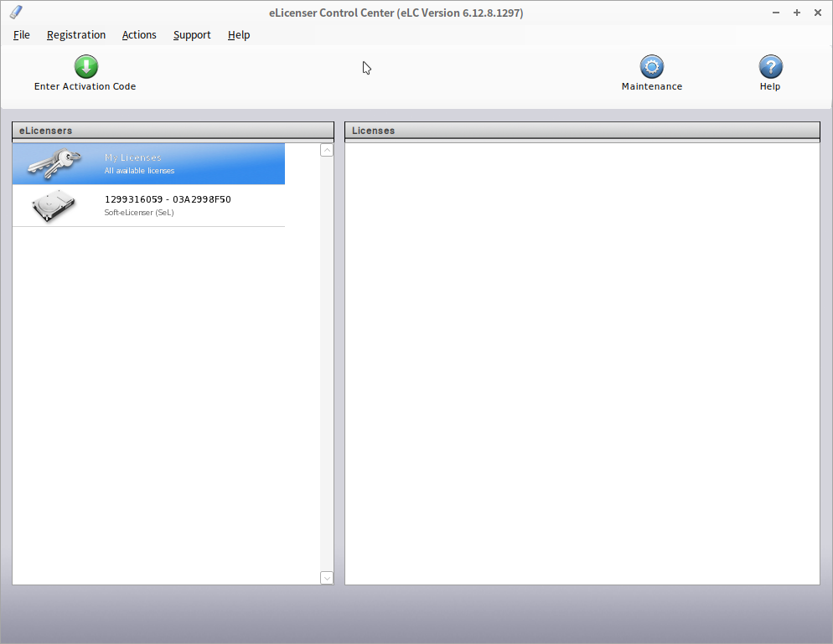Click the Licenses panel header
The width and height of the screenshot is (833, 644).
point(582,131)
